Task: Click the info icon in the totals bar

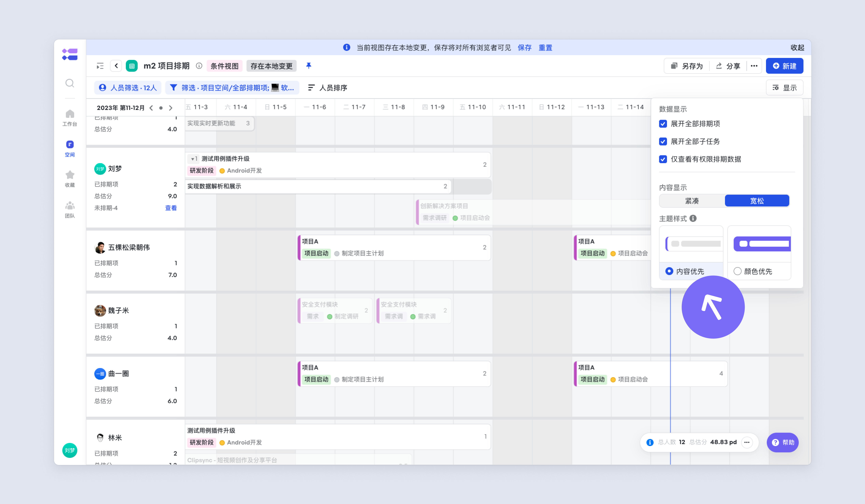Action: [x=650, y=442]
